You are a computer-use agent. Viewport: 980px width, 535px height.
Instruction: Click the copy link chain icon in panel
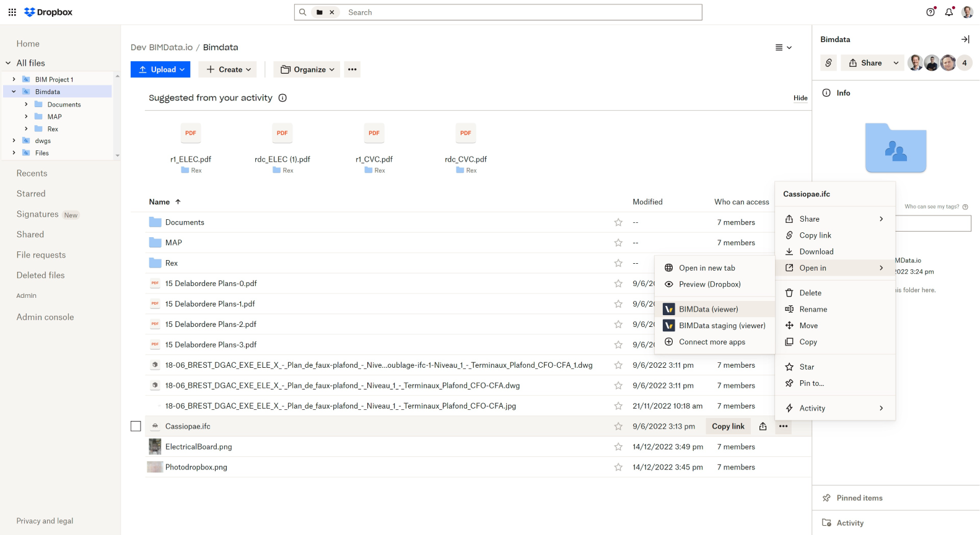[x=828, y=63]
